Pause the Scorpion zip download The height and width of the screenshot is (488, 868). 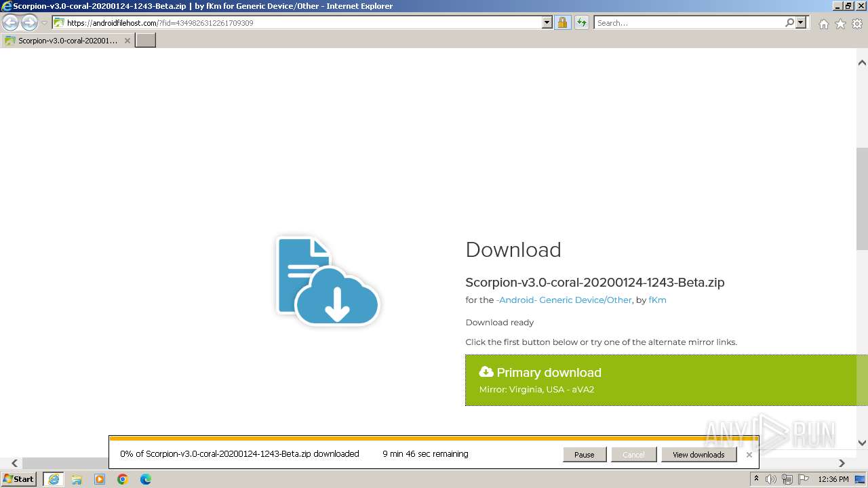584,455
